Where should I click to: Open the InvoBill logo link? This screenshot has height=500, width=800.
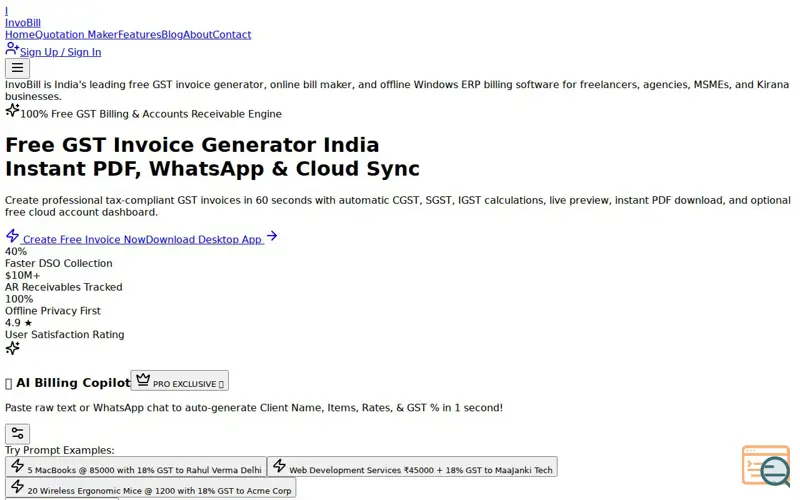point(23,23)
